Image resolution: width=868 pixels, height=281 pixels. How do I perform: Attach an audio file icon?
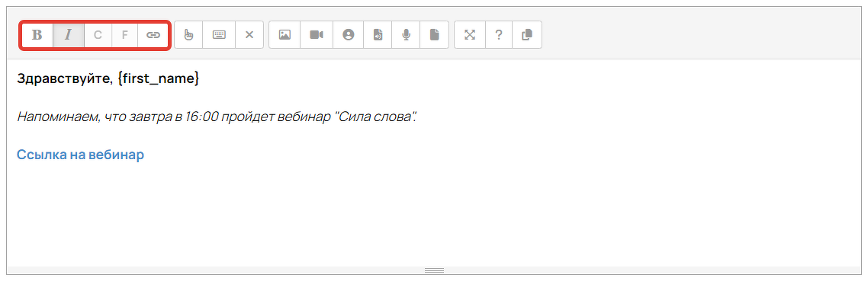point(378,35)
